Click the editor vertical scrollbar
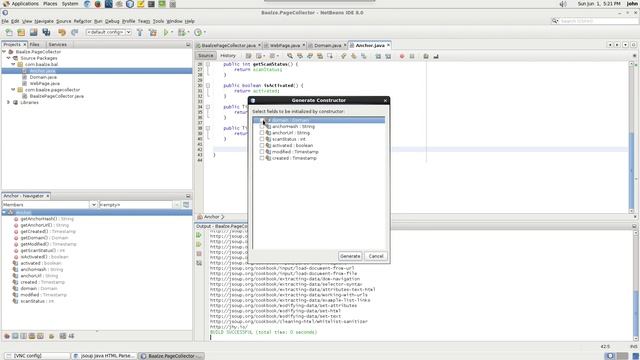Image resolution: width=640 pixels, height=360 pixels. click(x=631, y=137)
